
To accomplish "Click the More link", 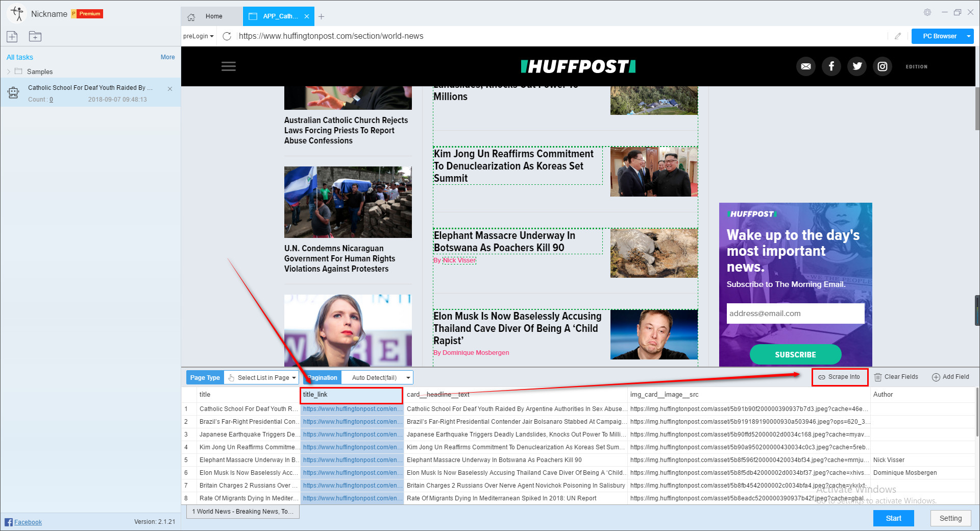I will pos(167,57).
